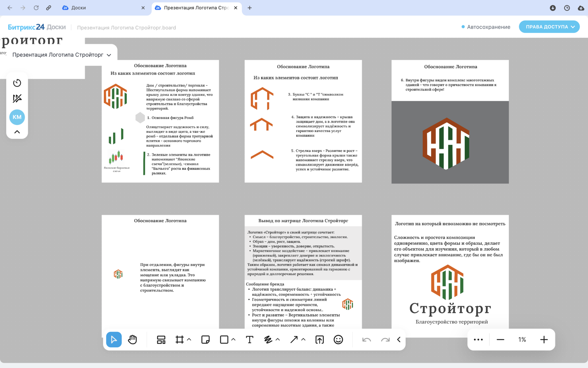
Task: Click the Благоустройство территорий caption
Action: [451, 322]
